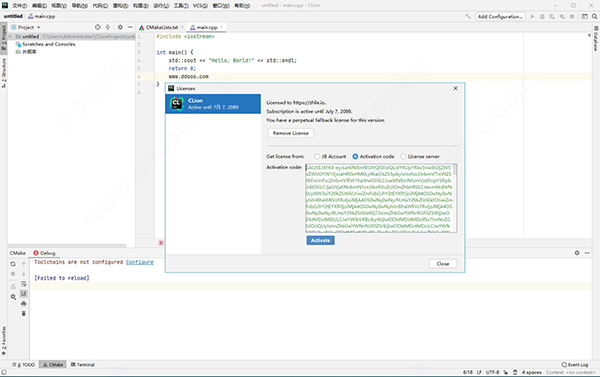The image size is (600, 377).
Task: Follow the Configure toolchains link
Action: (140, 262)
